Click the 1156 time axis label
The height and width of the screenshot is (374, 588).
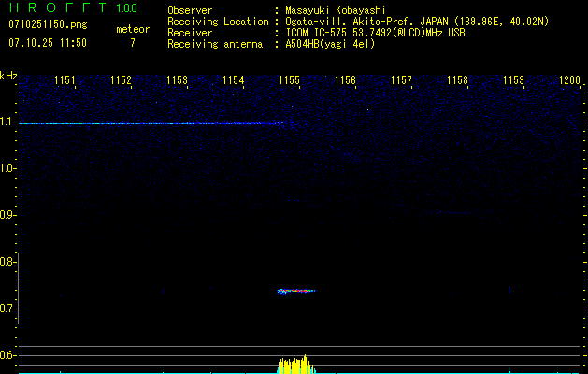pos(345,80)
